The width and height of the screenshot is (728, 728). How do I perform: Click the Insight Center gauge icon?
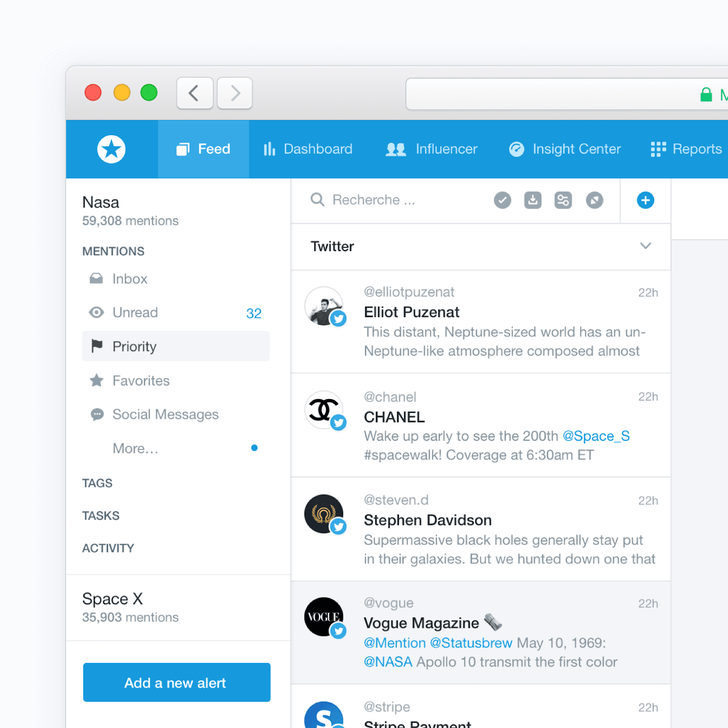coord(516,149)
